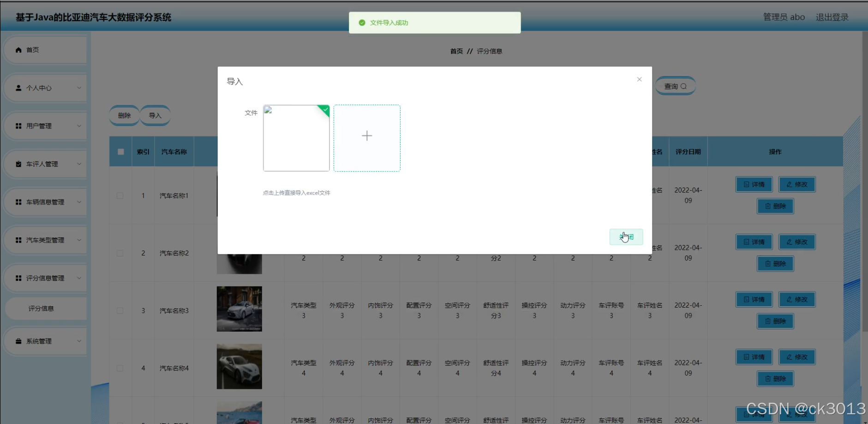Screen dimensions: 868x424
Task: Open 详情 for row 4
Action: [x=754, y=357]
